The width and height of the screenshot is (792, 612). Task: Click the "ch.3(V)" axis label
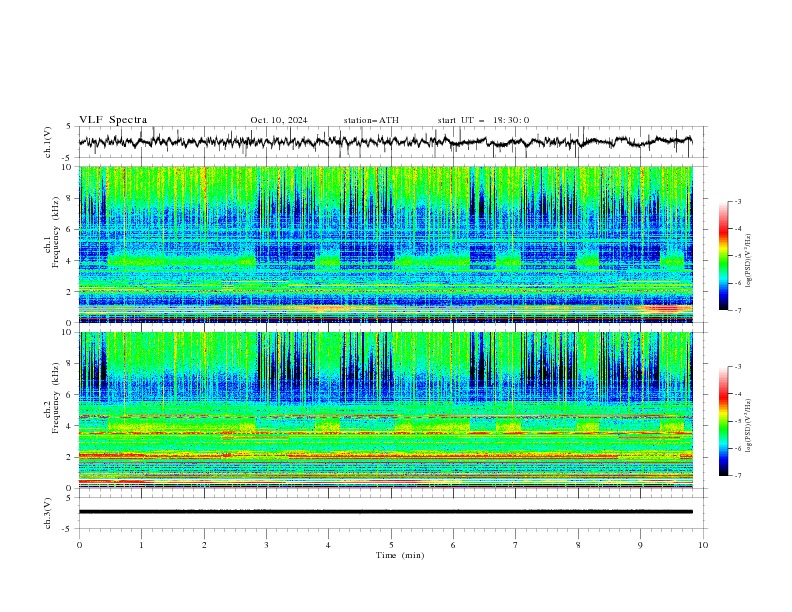tap(48, 513)
